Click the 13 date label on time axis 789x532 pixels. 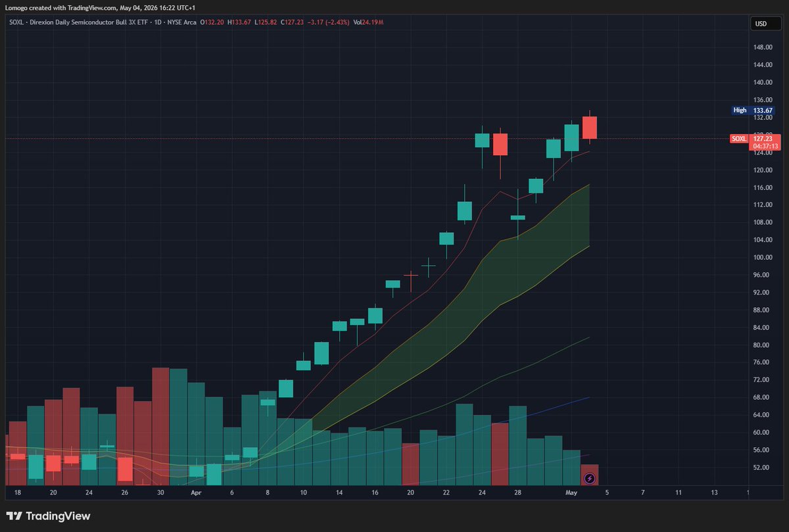(714, 492)
